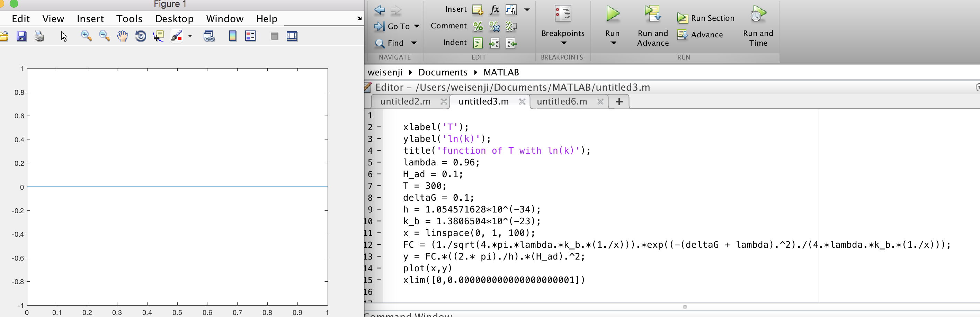Toggle the Data Cursor tool
This screenshot has height=317, width=980.
158,36
